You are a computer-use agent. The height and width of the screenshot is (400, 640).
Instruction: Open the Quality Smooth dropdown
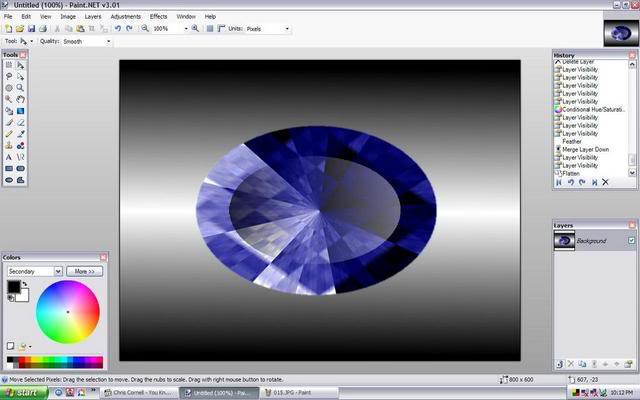[x=108, y=41]
